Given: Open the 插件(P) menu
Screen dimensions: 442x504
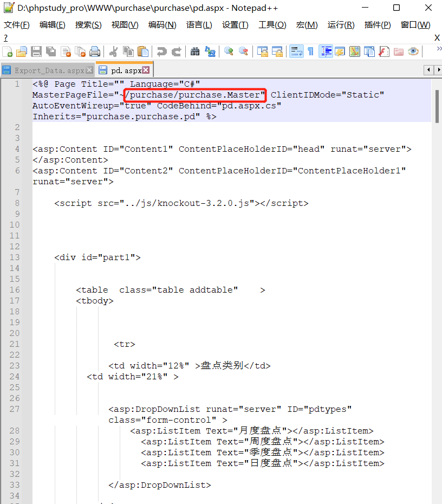Looking at the screenshot, I should tap(378, 25).
